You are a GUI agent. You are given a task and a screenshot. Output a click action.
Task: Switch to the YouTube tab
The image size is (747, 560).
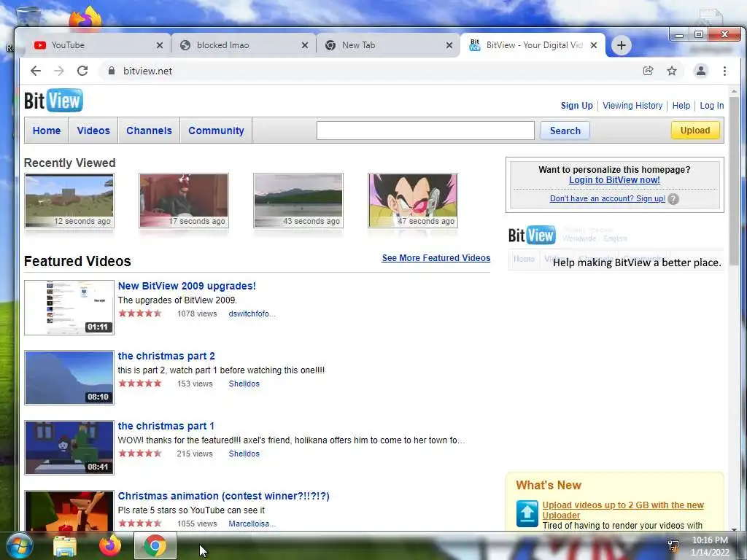click(x=99, y=45)
